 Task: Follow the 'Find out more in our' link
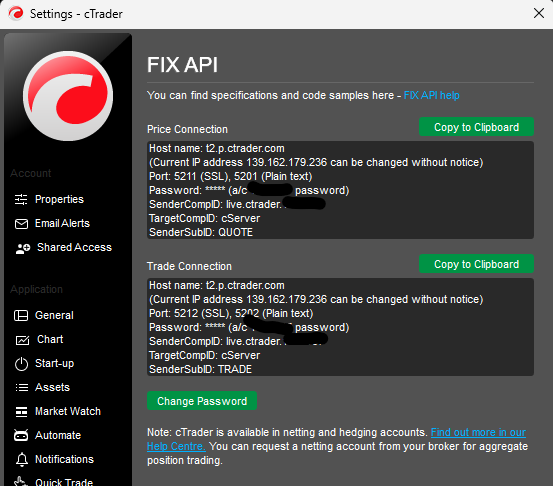click(478, 432)
